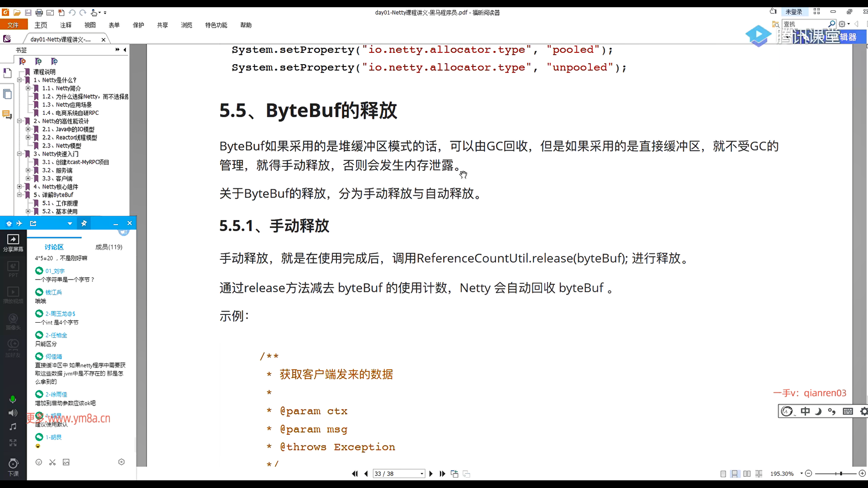Click the zoom level slider
Image resolution: width=868 pixels, height=488 pixels.
coord(841,474)
